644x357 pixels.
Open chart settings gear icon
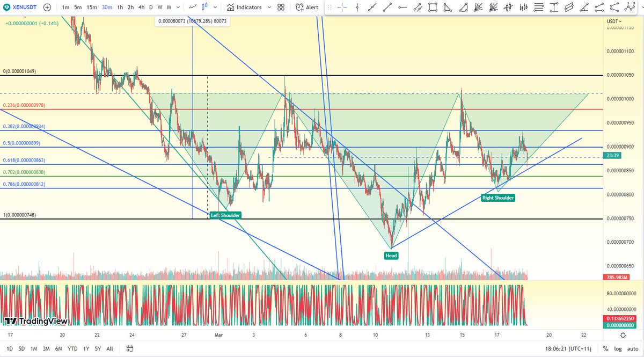click(x=623, y=335)
